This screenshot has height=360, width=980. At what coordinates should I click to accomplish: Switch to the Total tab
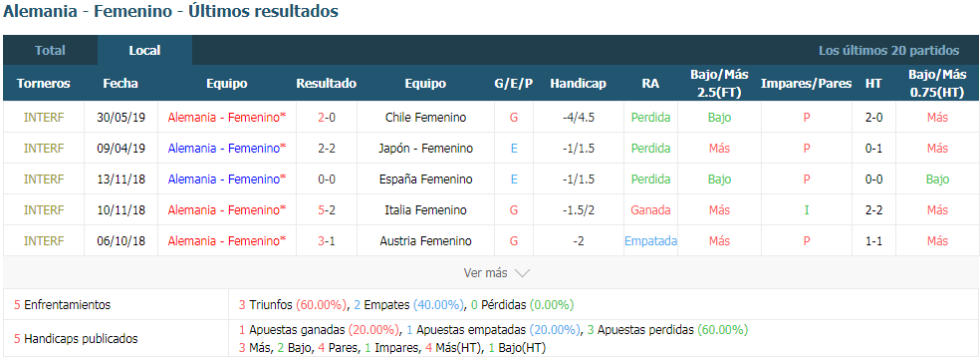[x=50, y=50]
